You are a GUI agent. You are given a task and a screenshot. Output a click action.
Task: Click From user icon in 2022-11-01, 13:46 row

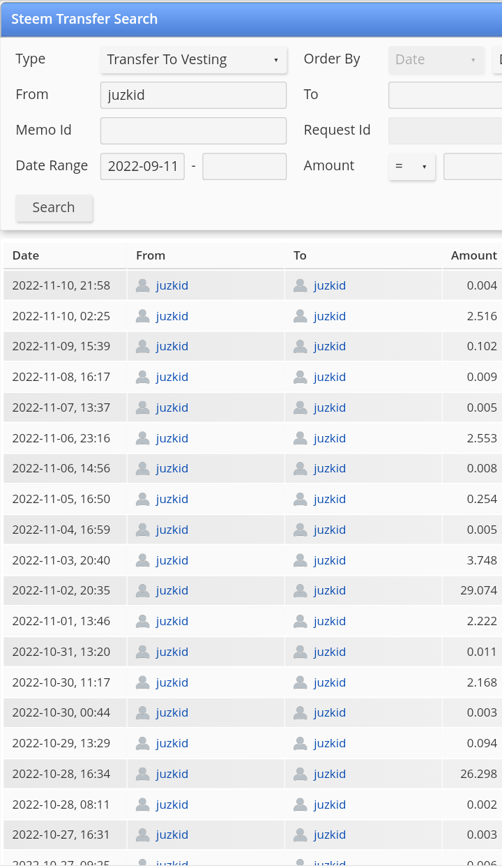click(x=143, y=621)
